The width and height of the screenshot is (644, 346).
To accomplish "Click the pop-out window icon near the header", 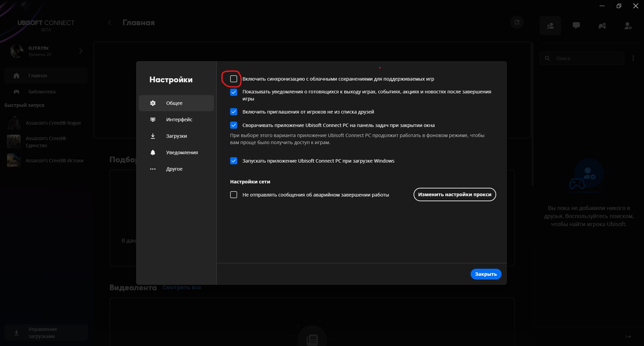I will tap(517, 22).
